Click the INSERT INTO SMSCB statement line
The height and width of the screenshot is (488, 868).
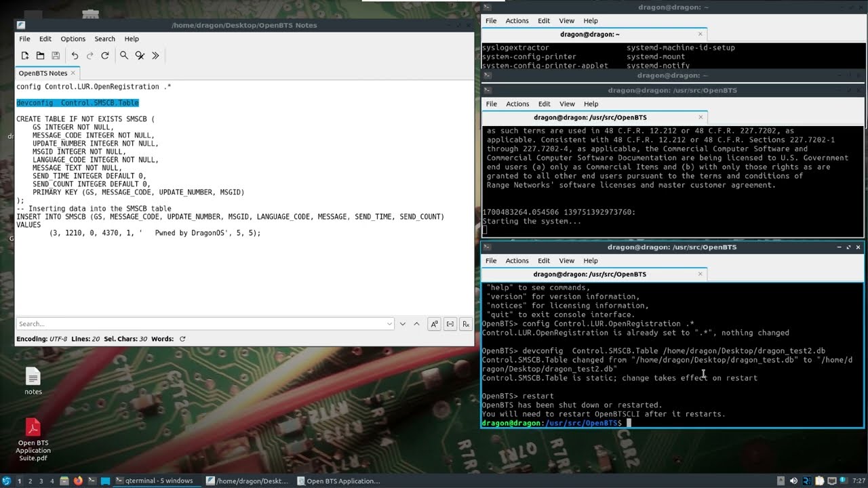(x=230, y=217)
